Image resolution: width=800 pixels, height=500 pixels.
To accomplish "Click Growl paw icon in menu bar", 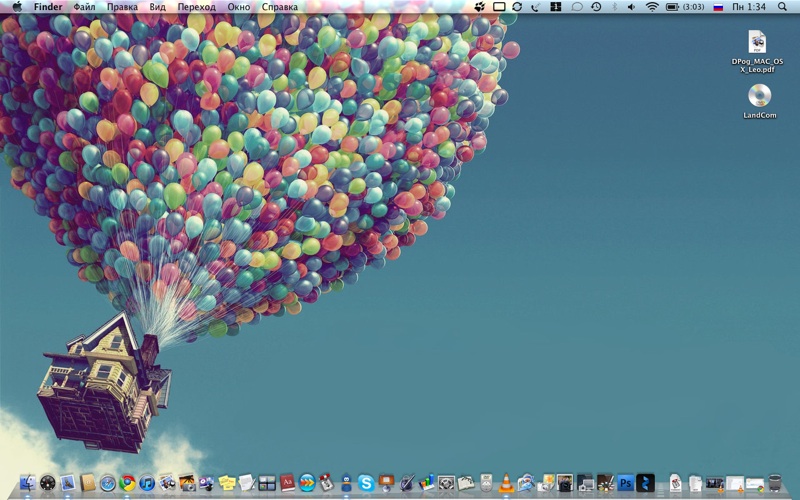I will [x=480, y=7].
